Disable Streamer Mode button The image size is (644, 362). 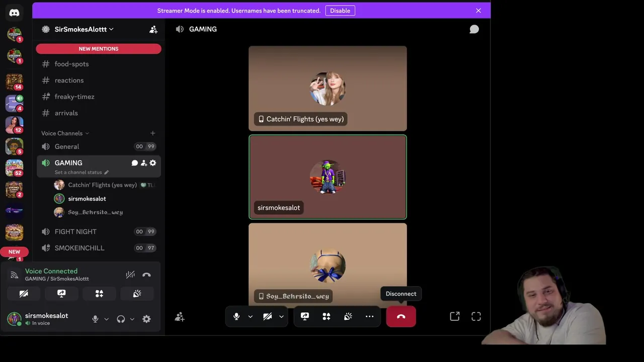tap(340, 11)
